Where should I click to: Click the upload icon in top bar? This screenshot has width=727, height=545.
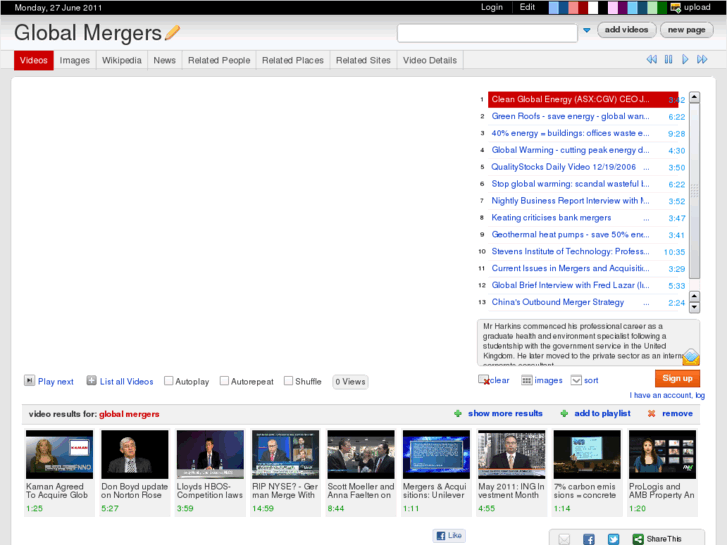676,7
